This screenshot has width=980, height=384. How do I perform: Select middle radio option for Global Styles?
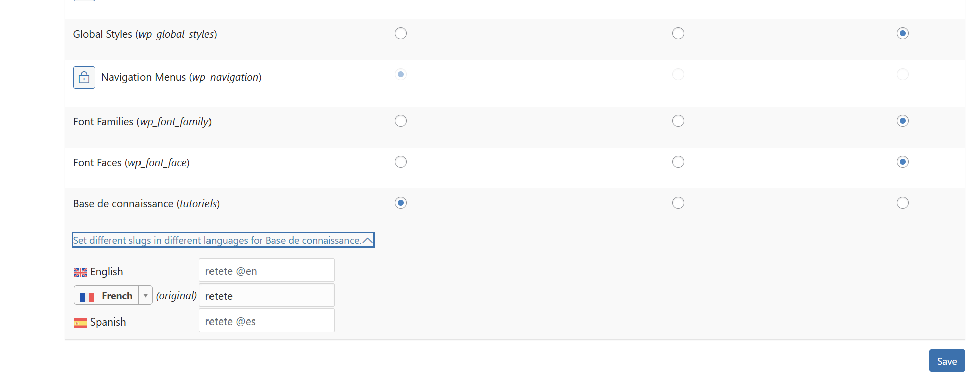(x=678, y=33)
